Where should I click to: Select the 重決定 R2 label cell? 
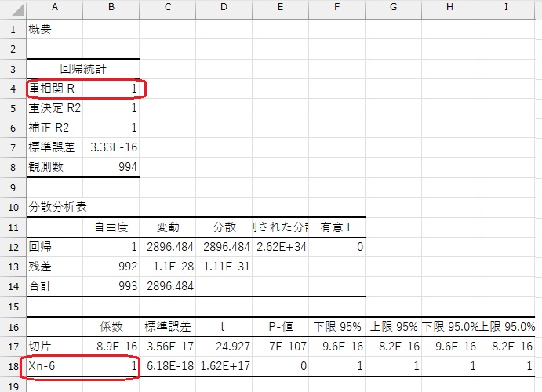click(54, 108)
